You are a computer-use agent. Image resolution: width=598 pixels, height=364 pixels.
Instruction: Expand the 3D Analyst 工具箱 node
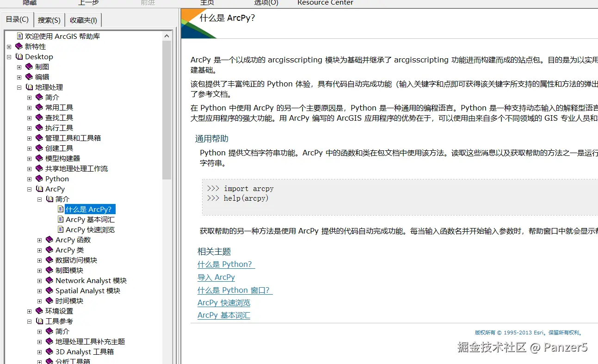(40, 352)
